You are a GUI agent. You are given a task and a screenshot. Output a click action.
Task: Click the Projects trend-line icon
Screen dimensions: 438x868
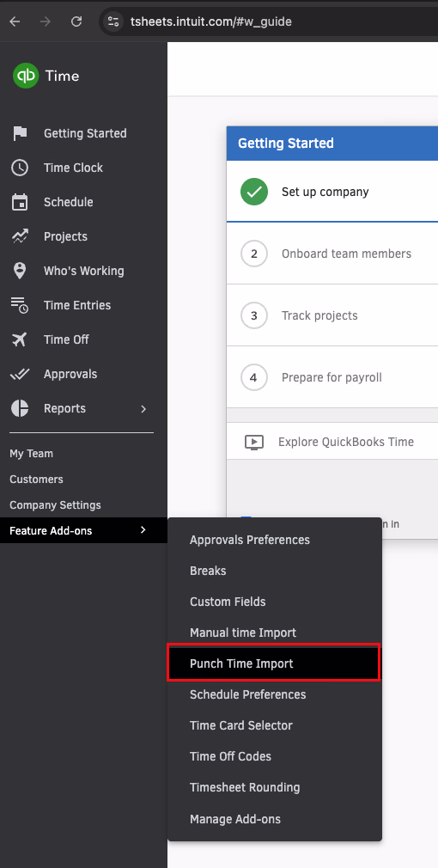20,236
